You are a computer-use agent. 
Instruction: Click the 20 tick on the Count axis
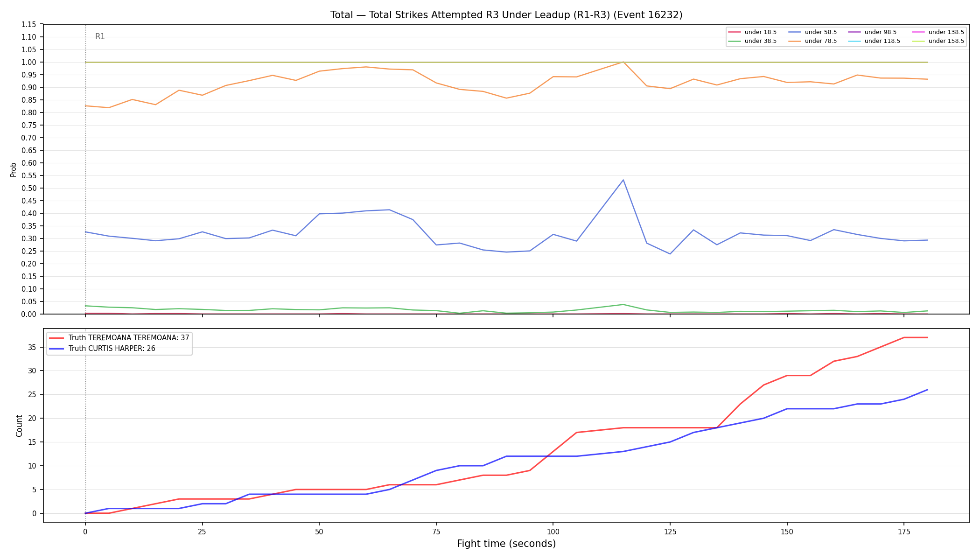point(32,419)
